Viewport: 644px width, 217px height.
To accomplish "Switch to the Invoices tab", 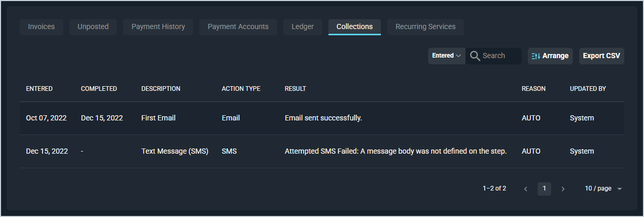I will 42,27.
